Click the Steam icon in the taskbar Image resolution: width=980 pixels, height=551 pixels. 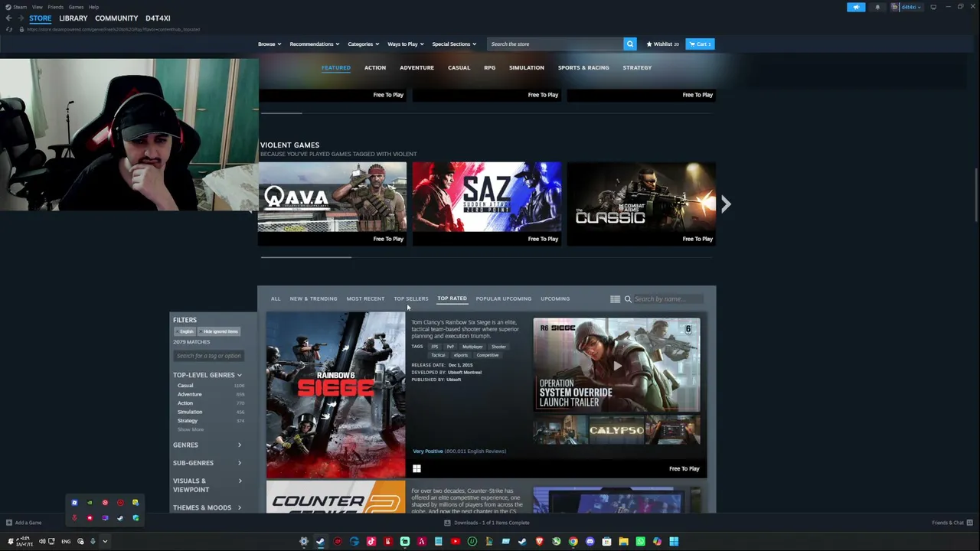320,542
